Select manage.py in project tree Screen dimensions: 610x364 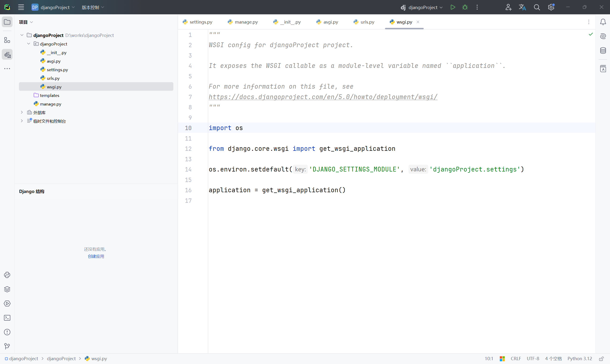pos(96,104)
